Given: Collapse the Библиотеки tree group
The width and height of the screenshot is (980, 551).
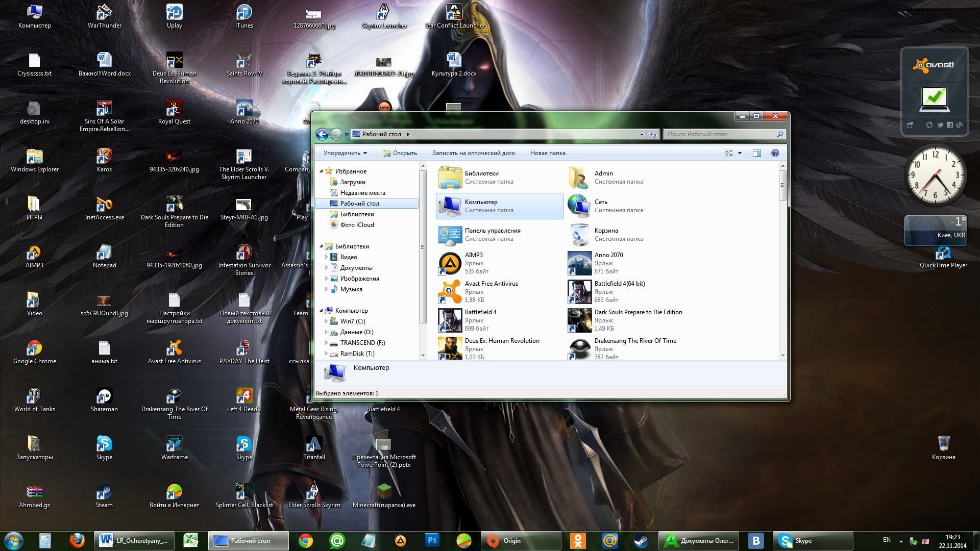Looking at the screenshot, I should point(321,246).
